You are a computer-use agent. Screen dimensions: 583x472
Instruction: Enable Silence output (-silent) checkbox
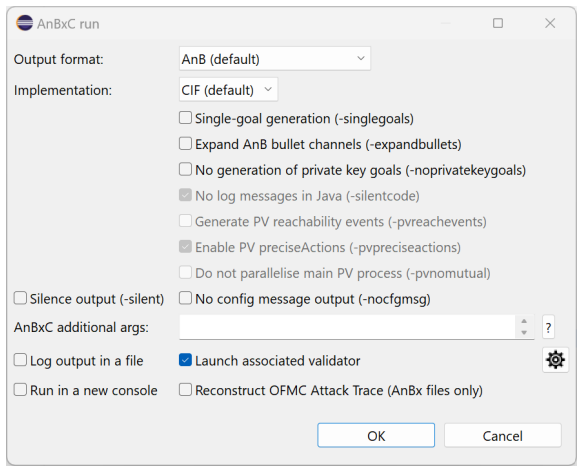point(20,298)
